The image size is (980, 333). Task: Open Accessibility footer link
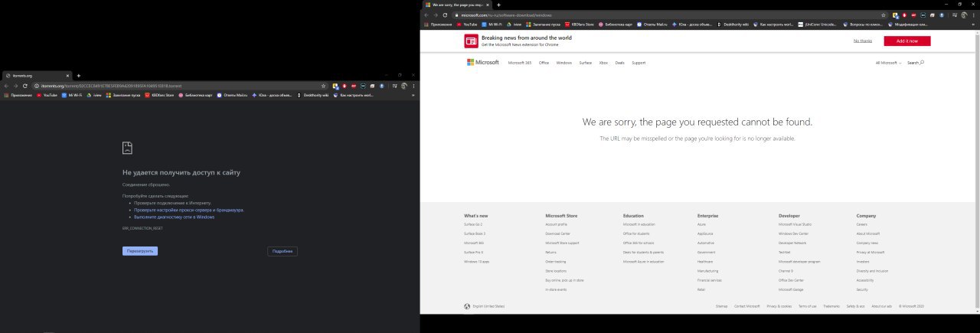tap(865, 280)
